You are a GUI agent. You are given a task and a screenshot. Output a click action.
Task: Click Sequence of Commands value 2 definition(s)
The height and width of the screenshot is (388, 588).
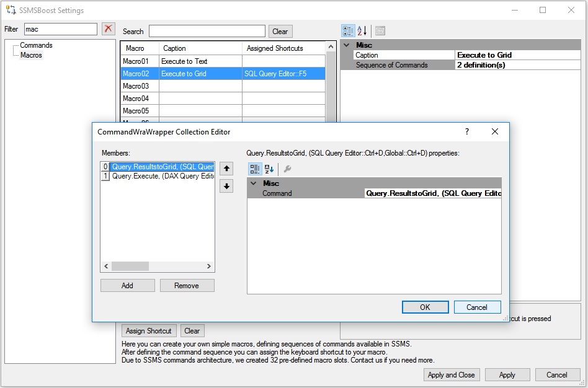click(x=518, y=65)
